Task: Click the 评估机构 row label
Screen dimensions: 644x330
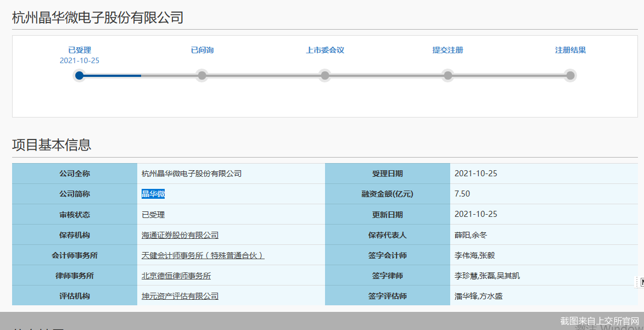Action: point(74,297)
